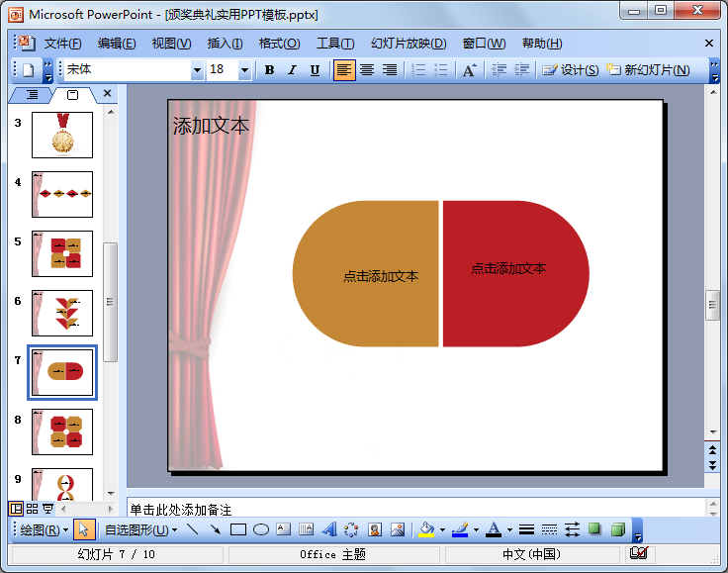The width and height of the screenshot is (728, 573).
Task: Click the notes field 单击此处添加备注
Action: coord(416,510)
